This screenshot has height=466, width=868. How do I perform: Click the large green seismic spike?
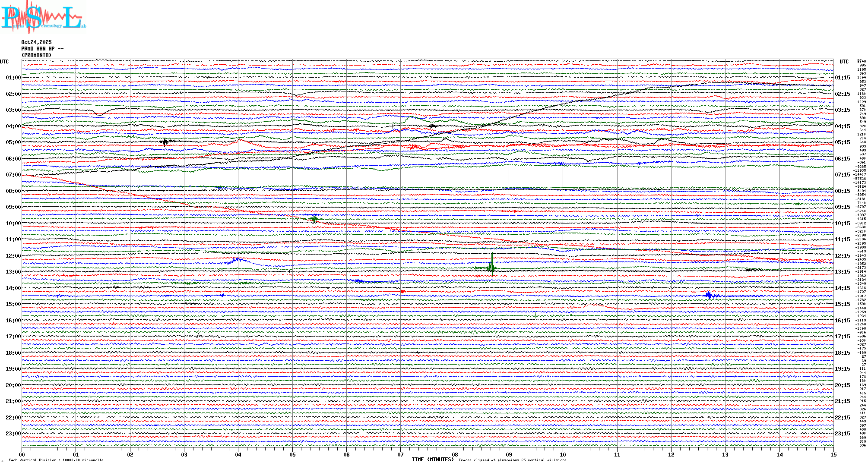[x=492, y=267]
